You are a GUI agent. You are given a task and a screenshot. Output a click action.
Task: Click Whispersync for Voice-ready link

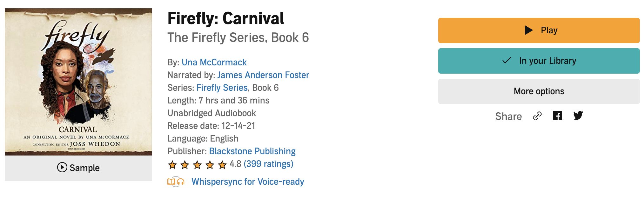248,182
